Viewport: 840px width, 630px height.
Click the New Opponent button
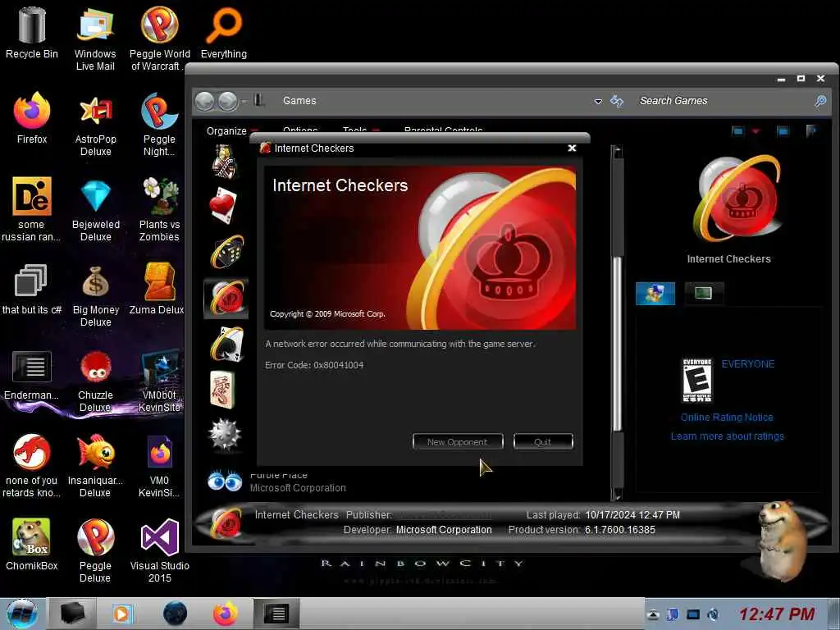click(458, 442)
